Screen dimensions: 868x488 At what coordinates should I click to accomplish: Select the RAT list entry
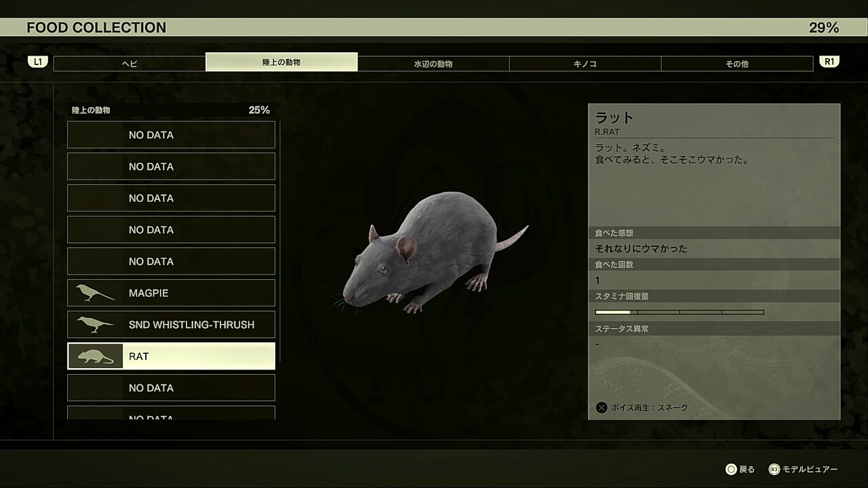click(x=171, y=356)
